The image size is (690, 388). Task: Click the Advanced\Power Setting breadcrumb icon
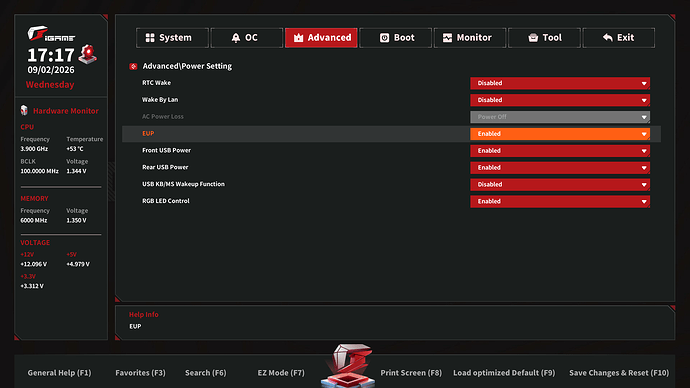pos(133,66)
